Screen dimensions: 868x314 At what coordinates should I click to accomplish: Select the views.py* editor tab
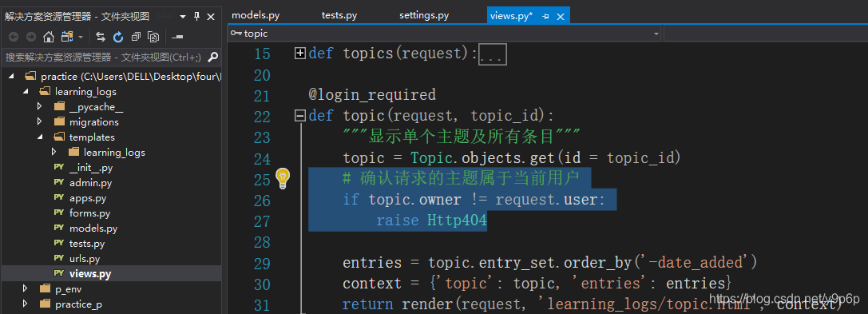click(x=511, y=15)
